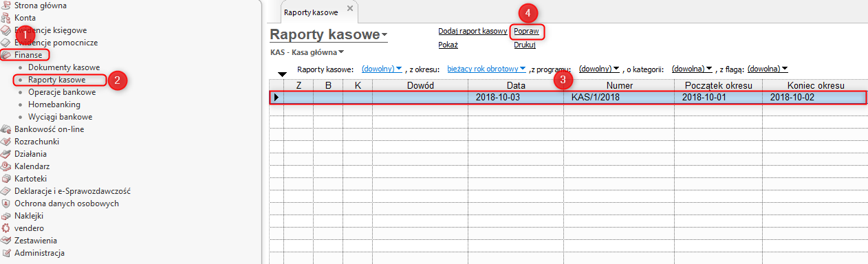Open the Kalendarz module
This screenshot has width=868, height=264.
tap(32, 166)
